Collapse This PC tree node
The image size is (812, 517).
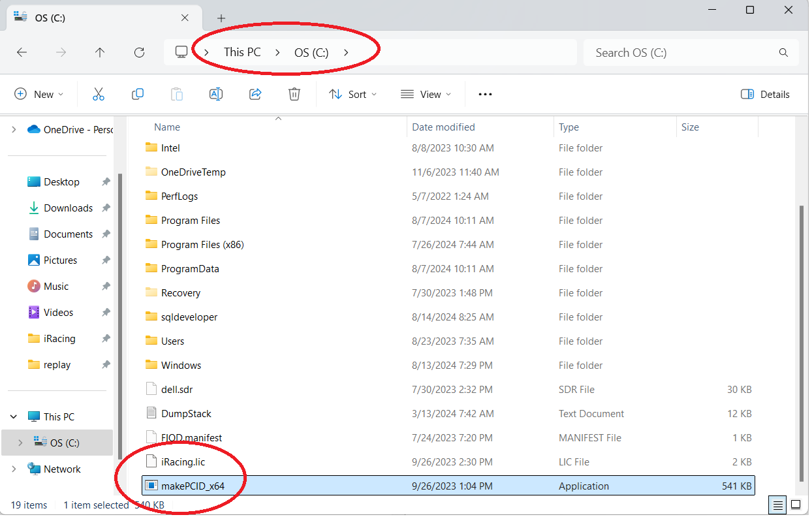14,416
